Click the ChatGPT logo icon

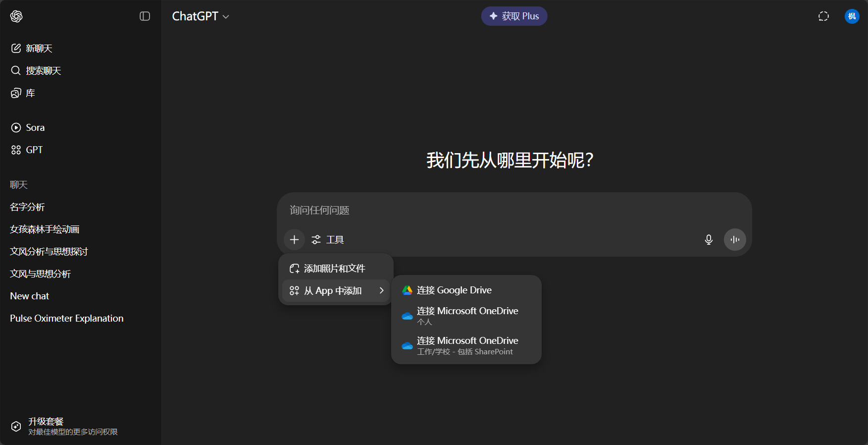(x=16, y=16)
